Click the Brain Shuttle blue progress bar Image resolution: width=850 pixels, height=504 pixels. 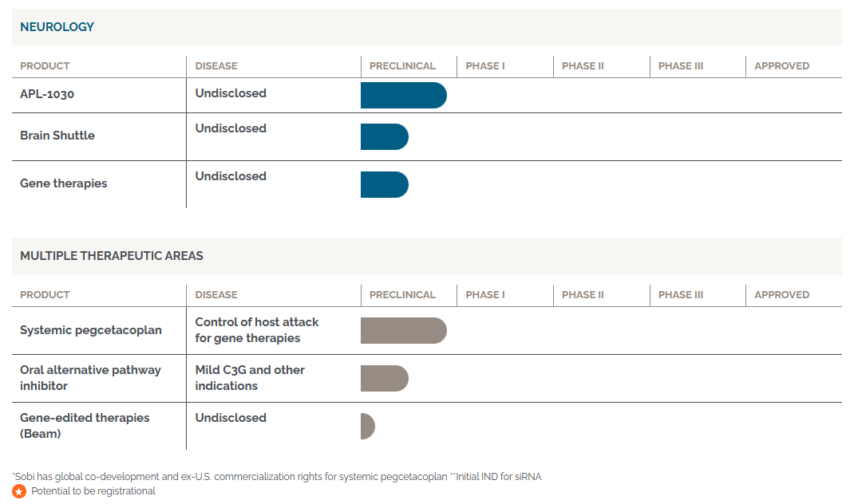pyautogui.click(x=384, y=136)
